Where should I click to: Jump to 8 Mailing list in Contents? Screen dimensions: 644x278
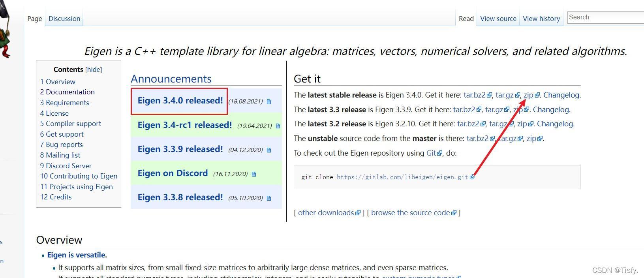[x=60, y=155]
